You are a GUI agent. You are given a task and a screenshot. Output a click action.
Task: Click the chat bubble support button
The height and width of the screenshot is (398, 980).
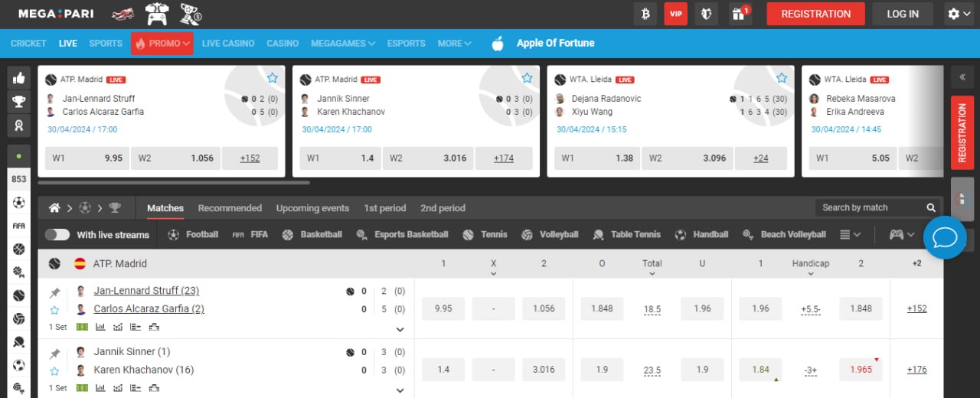click(x=946, y=237)
